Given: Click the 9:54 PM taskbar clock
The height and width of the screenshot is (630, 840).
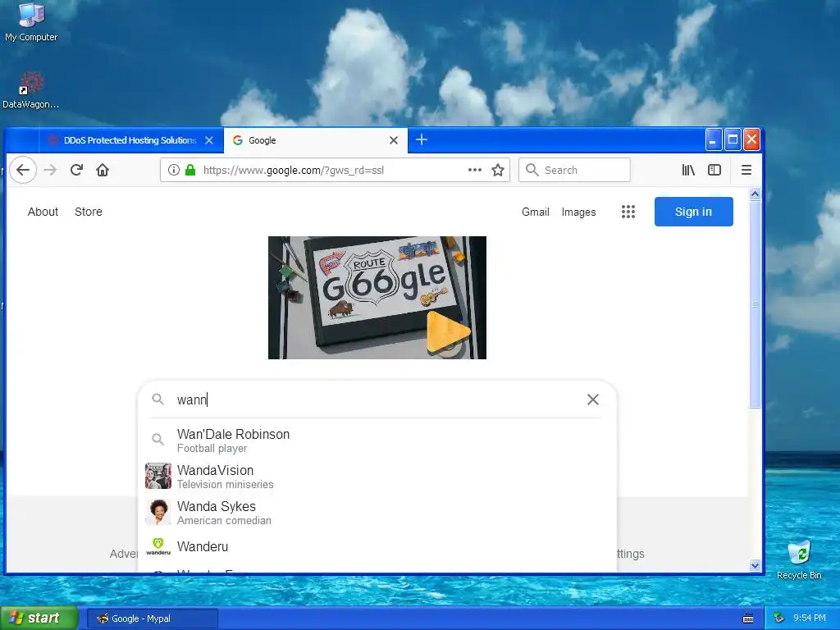Looking at the screenshot, I should click(810, 619).
